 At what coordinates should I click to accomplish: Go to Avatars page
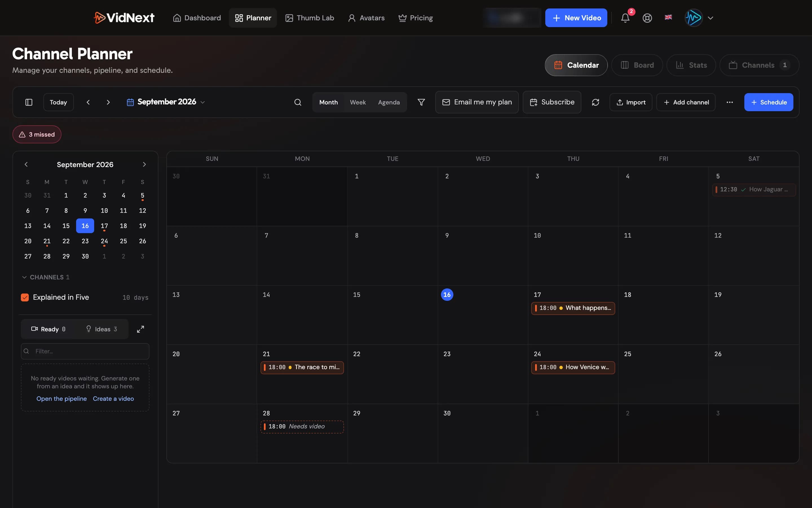click(366, 18)
